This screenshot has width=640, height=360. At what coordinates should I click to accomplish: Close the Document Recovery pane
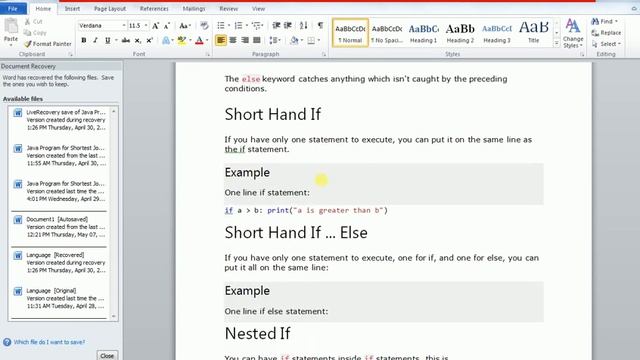point(107,356)
